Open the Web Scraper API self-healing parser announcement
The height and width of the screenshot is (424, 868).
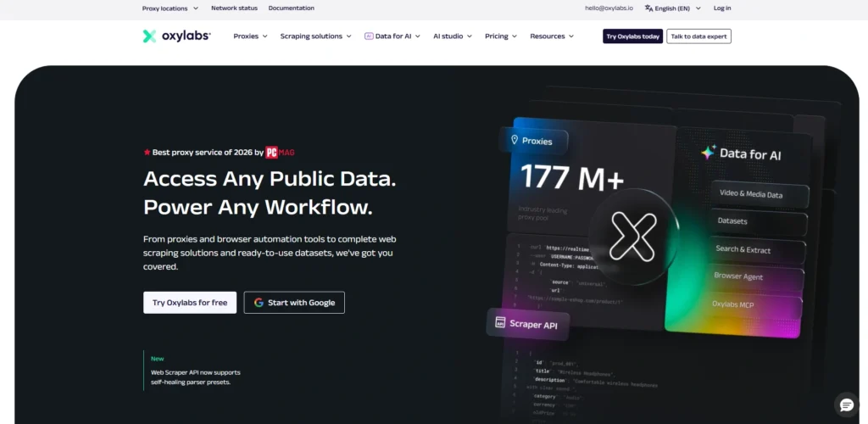point(196,377)
